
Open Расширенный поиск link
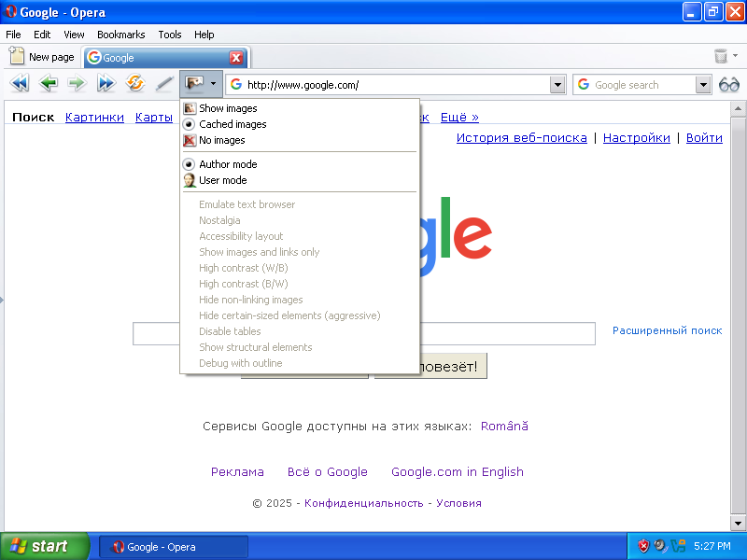[x=667, y=330]
